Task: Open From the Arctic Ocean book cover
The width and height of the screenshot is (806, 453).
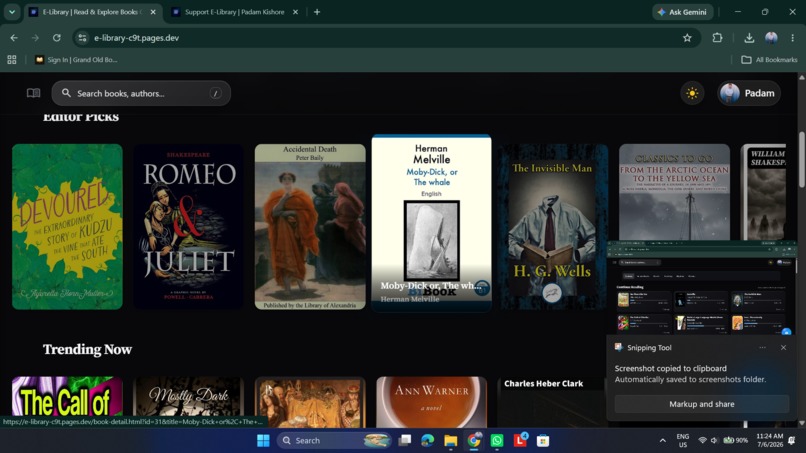Action: (x=674, y=192)
